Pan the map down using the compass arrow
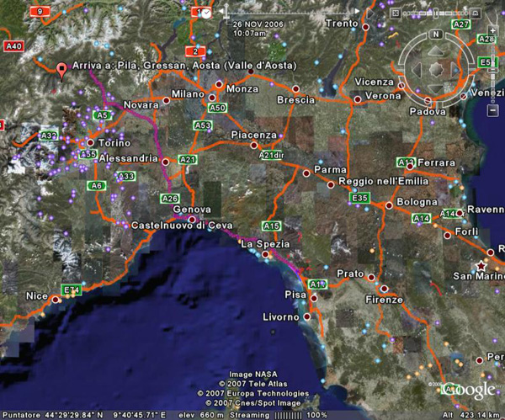This screenshot has width=505, height=420. click(435, 88)
